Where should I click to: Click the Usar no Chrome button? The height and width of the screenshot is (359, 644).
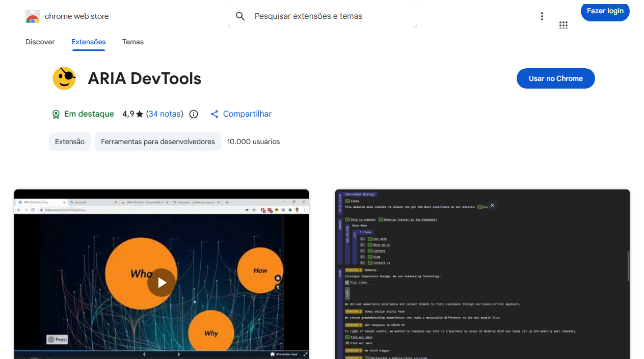tap(555, 78)
